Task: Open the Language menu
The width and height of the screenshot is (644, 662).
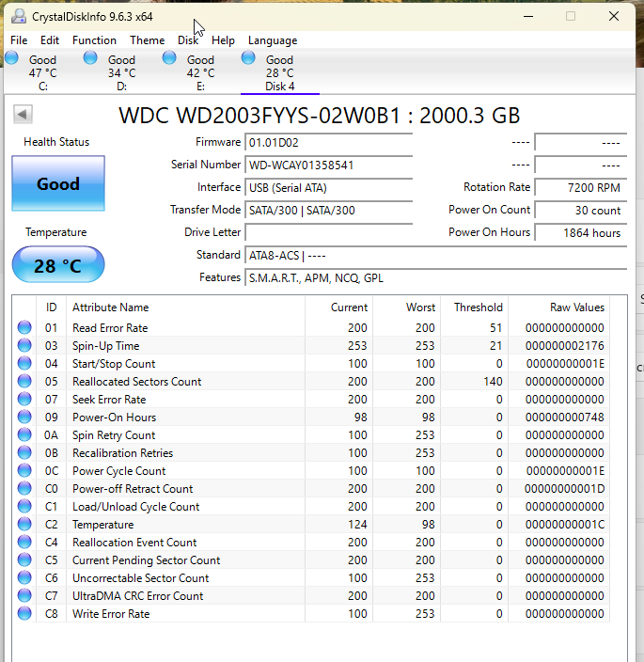Action: (x=273, y=40)
